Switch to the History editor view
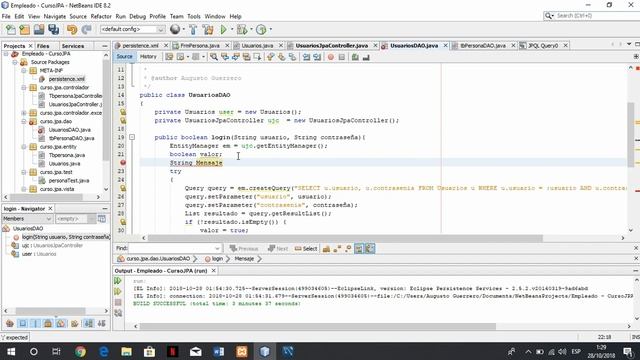This screenshot has width=640, height=360. (x=148, y=57)
